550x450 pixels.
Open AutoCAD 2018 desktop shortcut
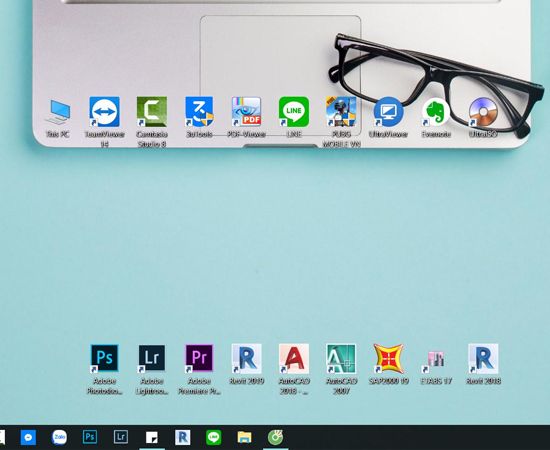pos(294,358)
